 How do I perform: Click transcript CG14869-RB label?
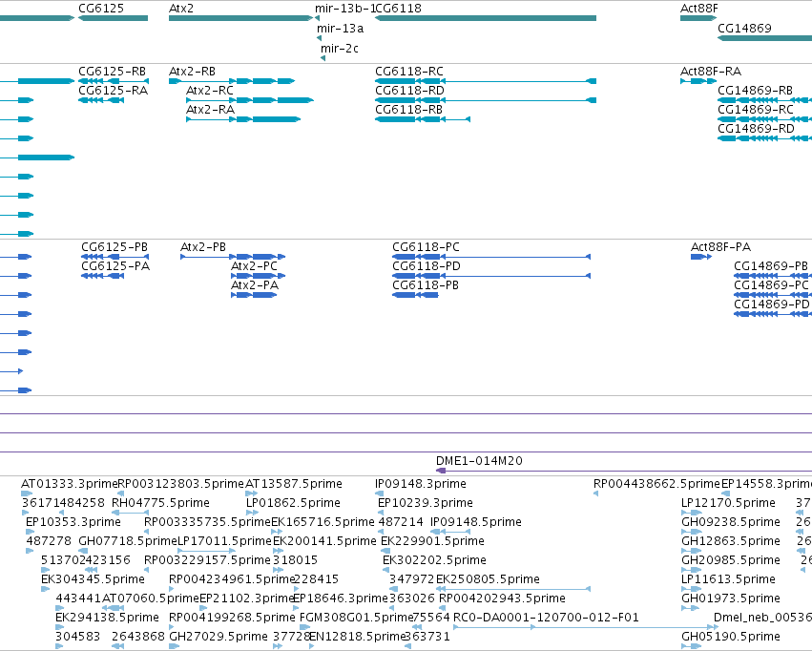coord(755,90)
